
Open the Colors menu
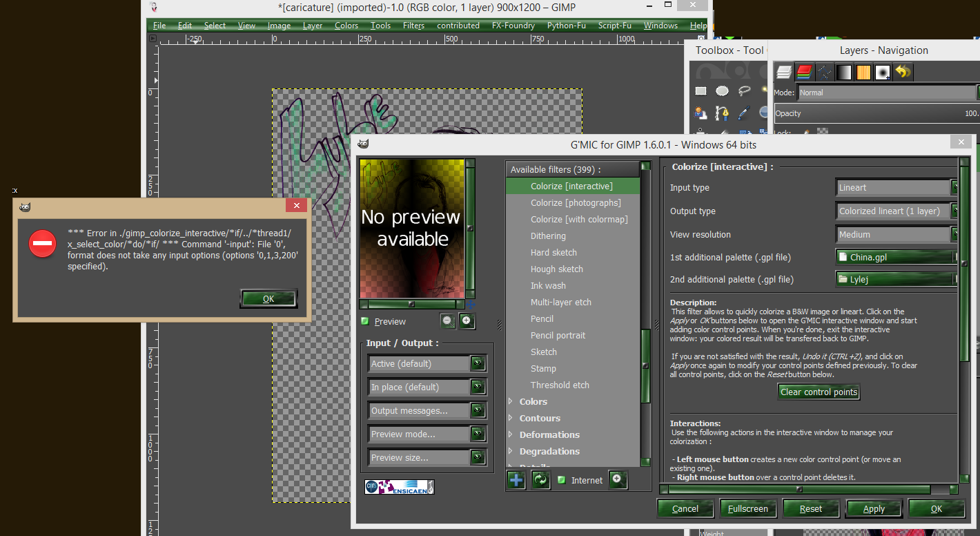coord(346,26)
